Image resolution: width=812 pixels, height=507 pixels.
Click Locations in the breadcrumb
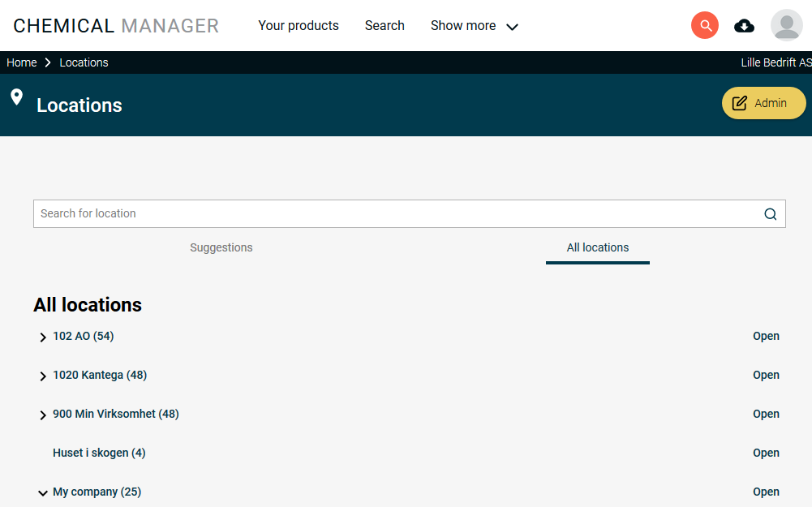[x=84, y=62]
